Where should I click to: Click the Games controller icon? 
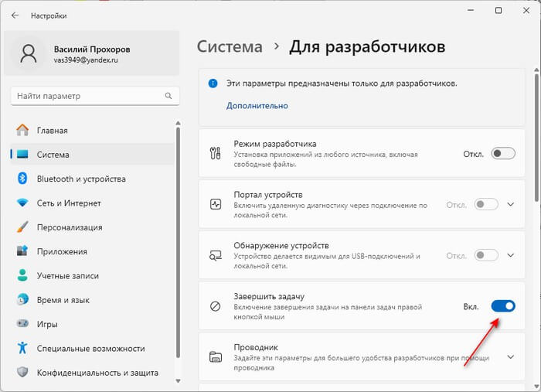coord(22,324)
